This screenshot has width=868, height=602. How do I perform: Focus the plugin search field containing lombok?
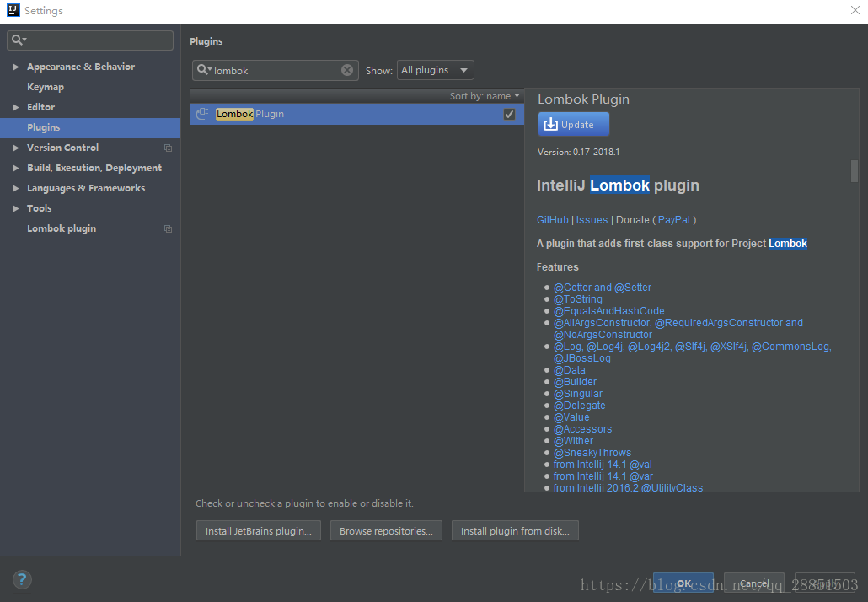[275, 70]
